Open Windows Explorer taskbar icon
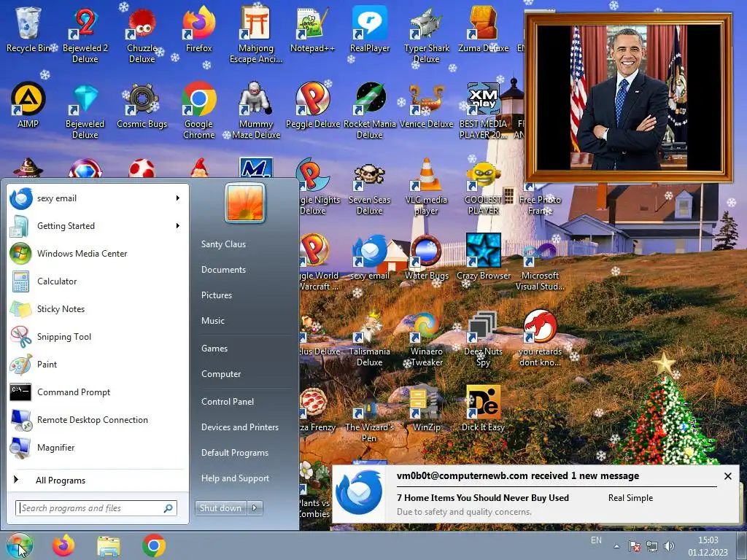This screenshot has width=747, height=560. pyautogui.click(x=109, y=546)
